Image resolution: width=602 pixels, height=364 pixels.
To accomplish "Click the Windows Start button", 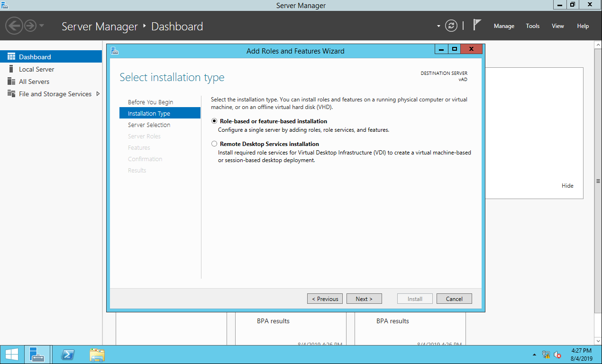I will [12, 355].
